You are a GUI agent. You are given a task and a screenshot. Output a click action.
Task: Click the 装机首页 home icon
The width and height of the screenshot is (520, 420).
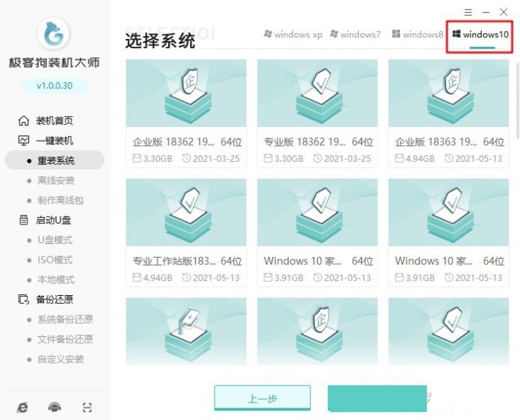(24, 121)
